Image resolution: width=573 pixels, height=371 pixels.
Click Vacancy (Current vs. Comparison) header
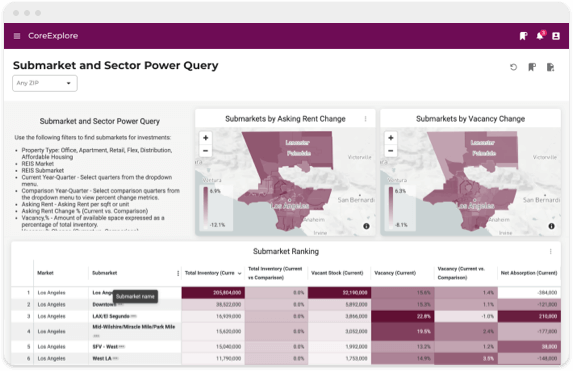pyautogui.click(x=461, y=273)
